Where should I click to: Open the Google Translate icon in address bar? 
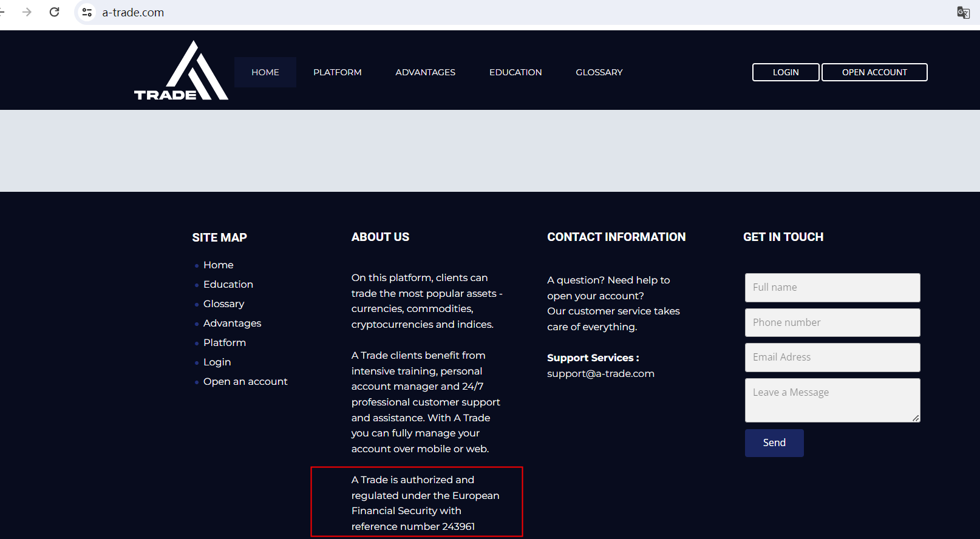point(963,13)
